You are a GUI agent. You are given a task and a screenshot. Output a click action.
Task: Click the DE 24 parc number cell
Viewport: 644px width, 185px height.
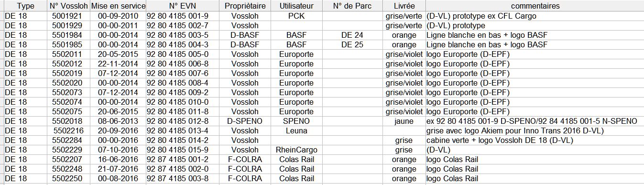[352, 35]
